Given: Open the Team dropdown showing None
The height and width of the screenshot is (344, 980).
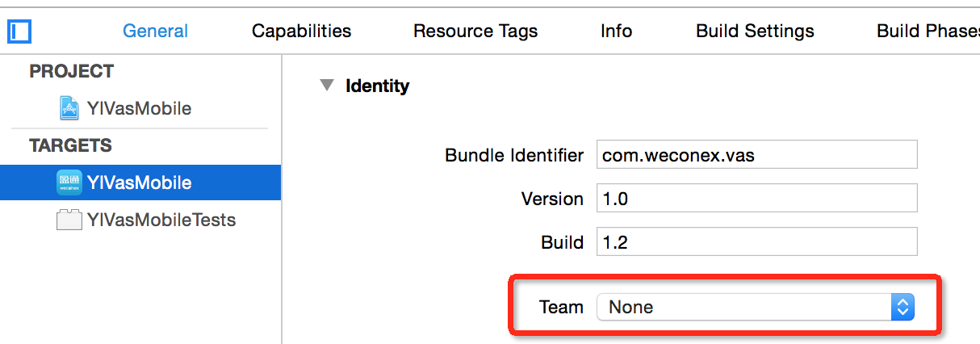Looking at the screenshot, I should tap(756, 307).
